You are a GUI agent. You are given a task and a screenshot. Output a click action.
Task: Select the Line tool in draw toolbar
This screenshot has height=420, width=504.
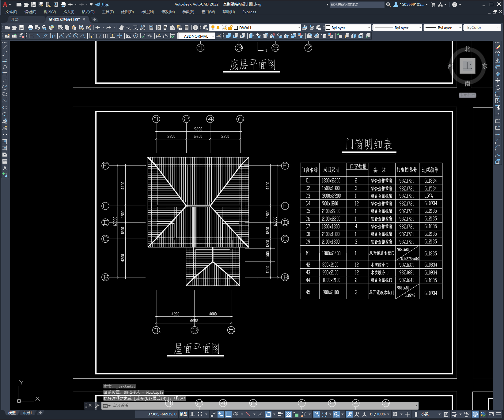[5, 47]
